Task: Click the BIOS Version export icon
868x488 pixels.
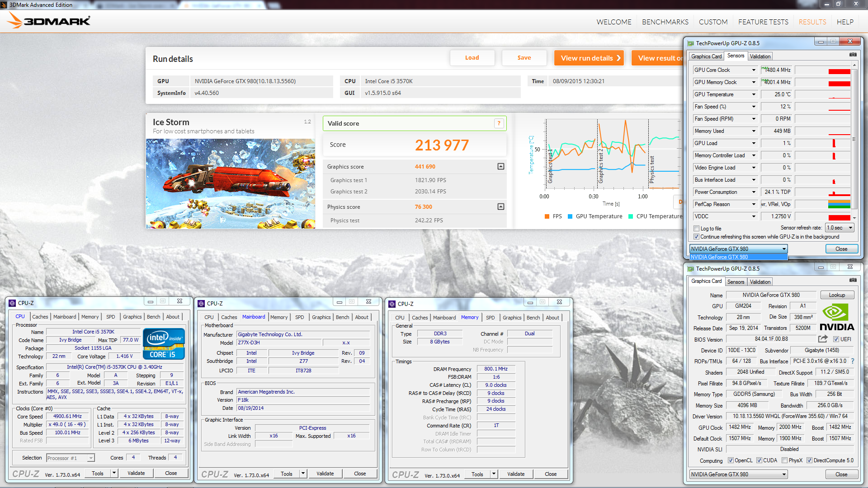Action: pos(823,339)
